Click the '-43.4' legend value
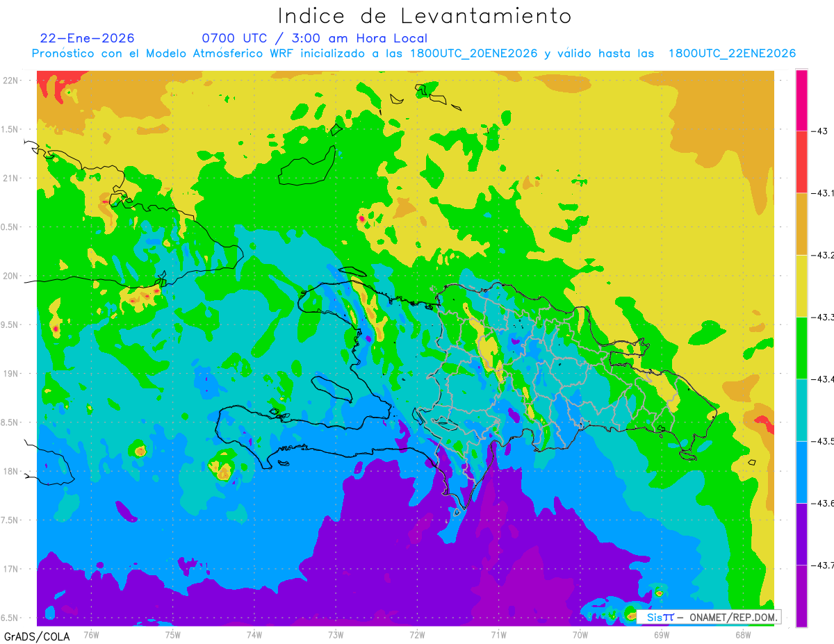 822,379
